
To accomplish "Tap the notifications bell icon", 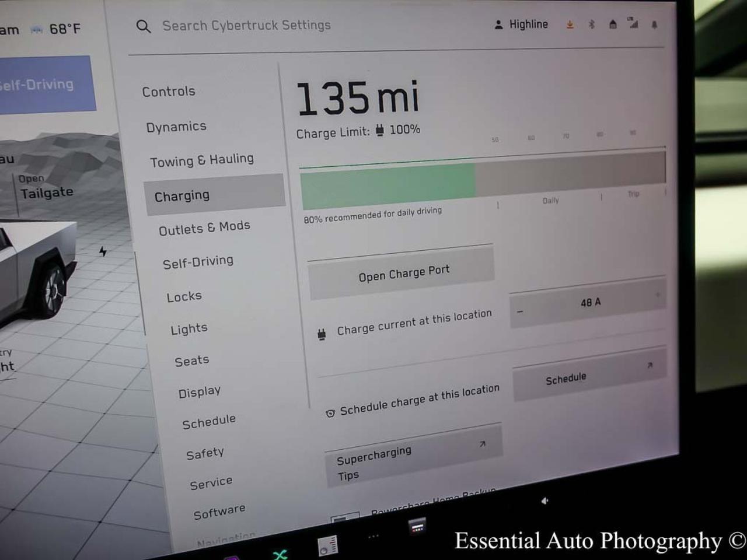I will (x=654, y=24).
